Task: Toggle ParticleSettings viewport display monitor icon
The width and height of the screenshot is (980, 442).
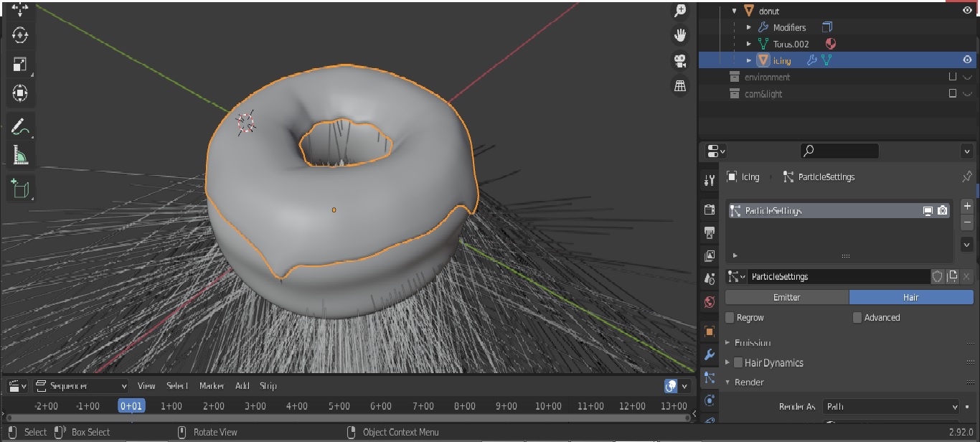Action: click(x=928, y=211)
